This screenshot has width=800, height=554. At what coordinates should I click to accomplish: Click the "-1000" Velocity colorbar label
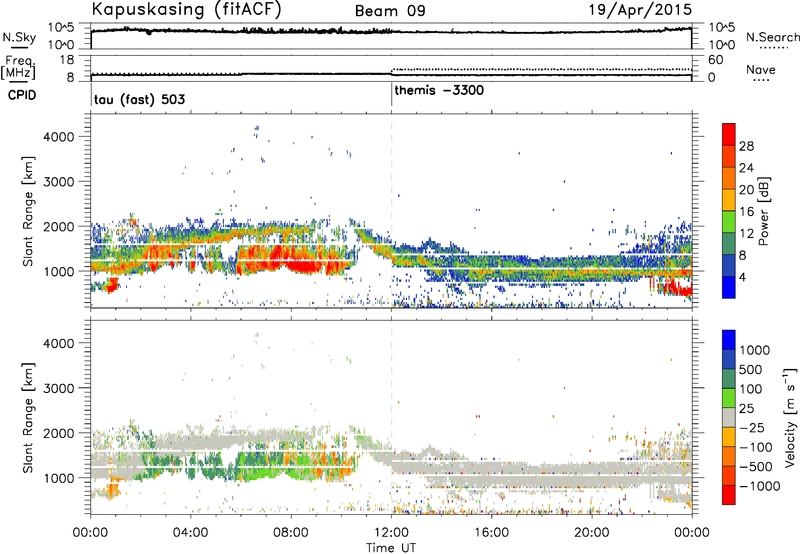(x=759, y=486)
